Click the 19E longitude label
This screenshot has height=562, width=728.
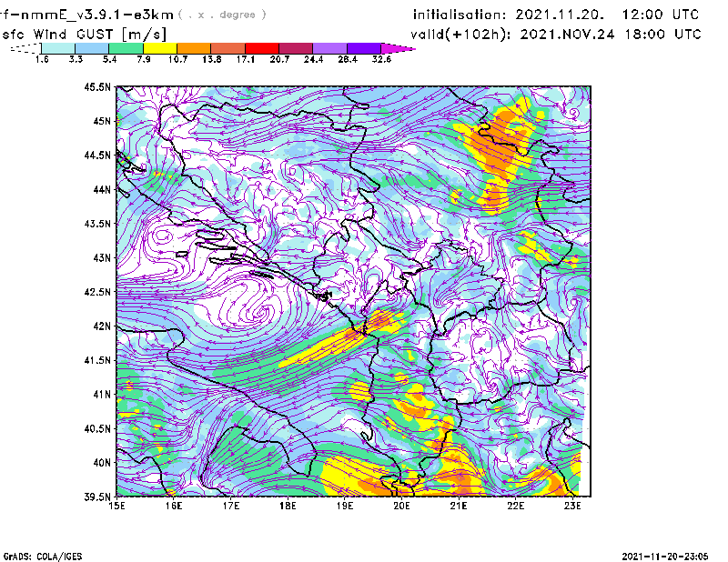[x=345, y=506]
